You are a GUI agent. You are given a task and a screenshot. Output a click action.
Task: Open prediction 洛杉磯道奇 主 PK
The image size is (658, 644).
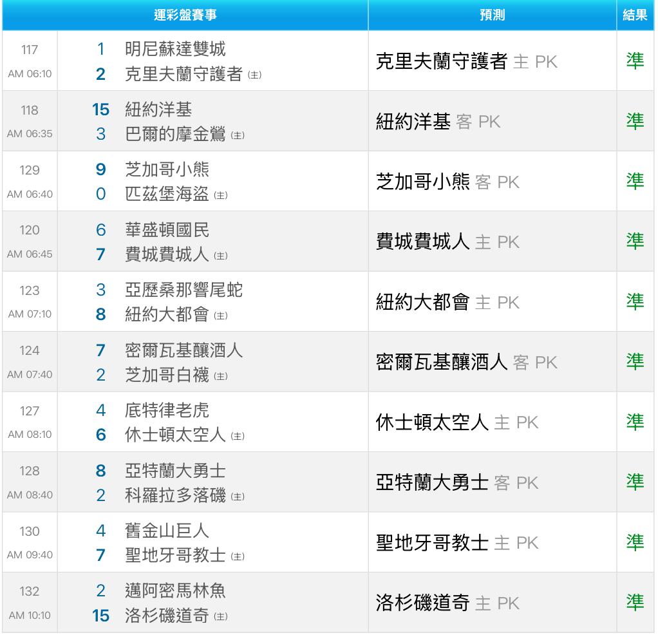click(447, 603)
